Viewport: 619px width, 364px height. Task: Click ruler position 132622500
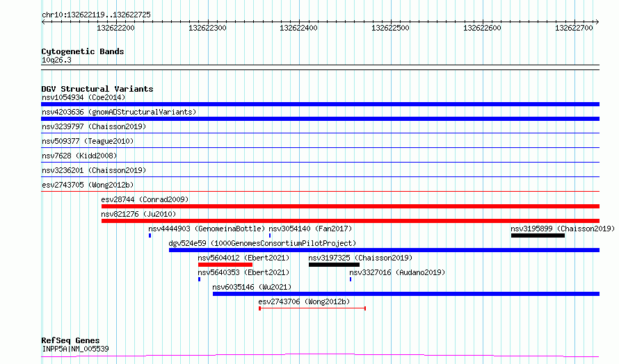[390, 28]
